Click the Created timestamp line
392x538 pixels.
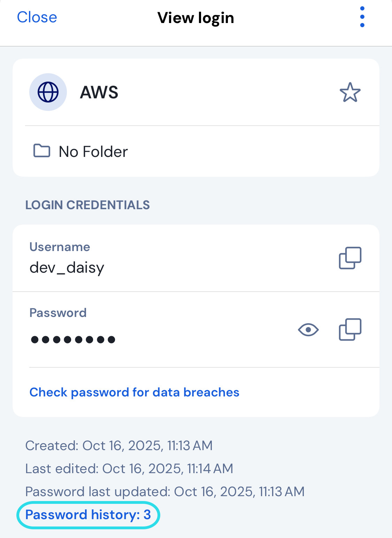click(x=119, y=446)
